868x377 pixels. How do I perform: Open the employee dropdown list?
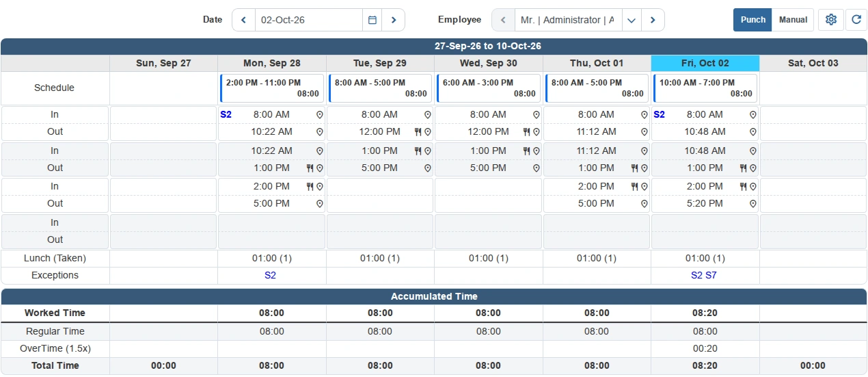[632, 20]
